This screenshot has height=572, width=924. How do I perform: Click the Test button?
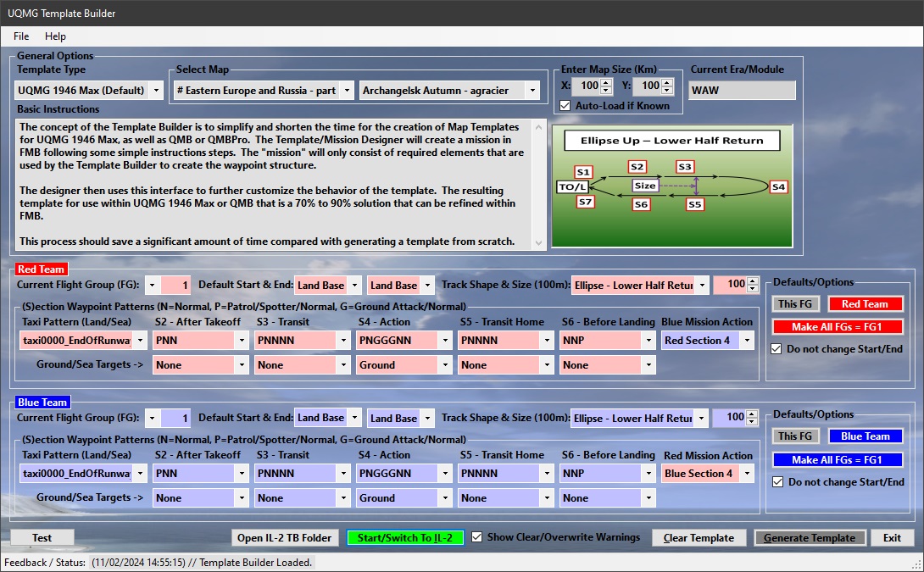click(x=42, y=538)
